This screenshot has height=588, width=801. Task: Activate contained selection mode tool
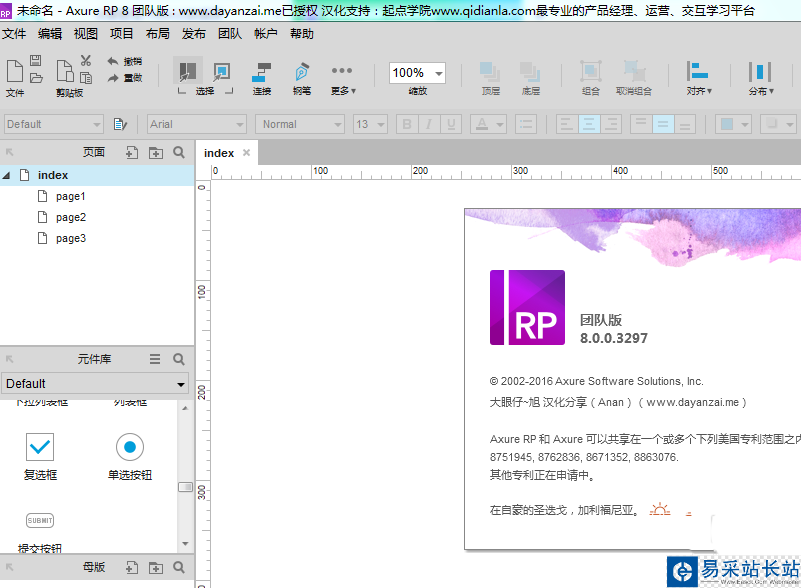tap(221, 72)
